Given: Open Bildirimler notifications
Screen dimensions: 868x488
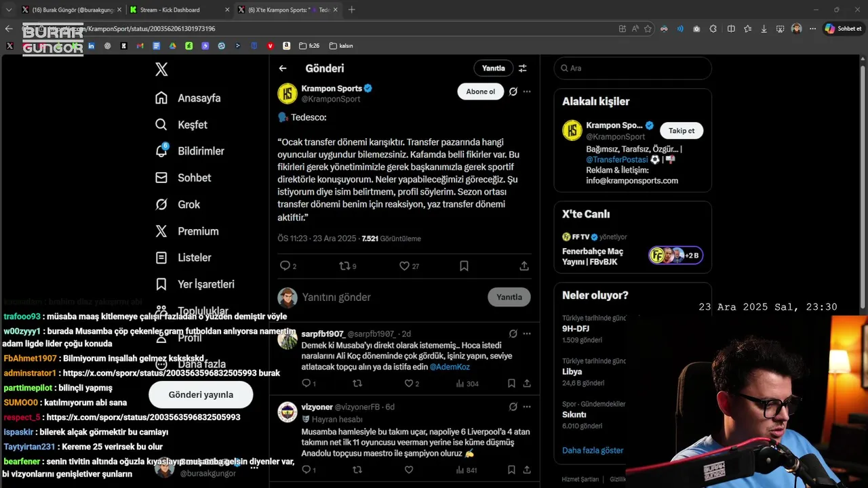Looking at the screenshot, I should (x=189, y=151).
